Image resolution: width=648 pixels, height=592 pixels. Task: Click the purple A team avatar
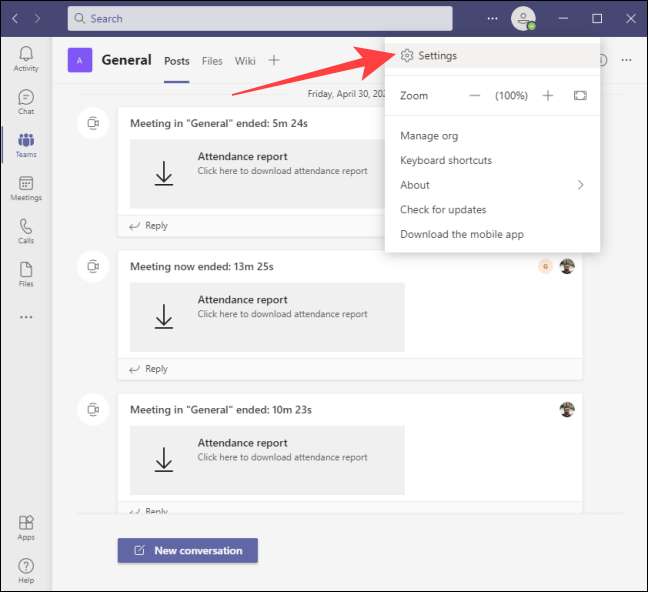[x=80, y=60]
